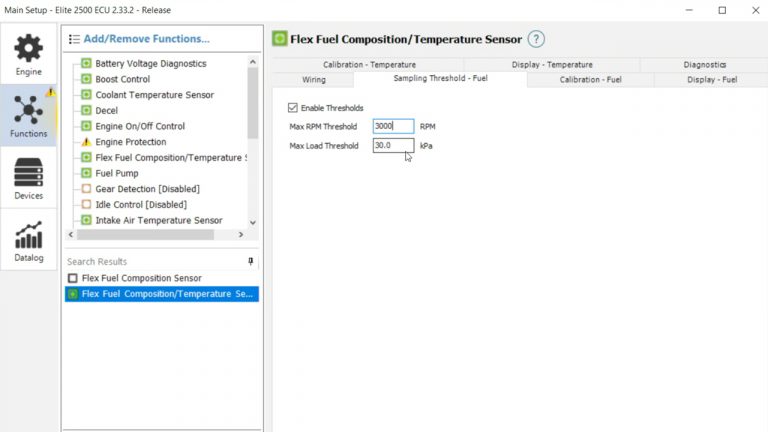
Task: Open the Datalog chart icon
Action: [28, 241]
